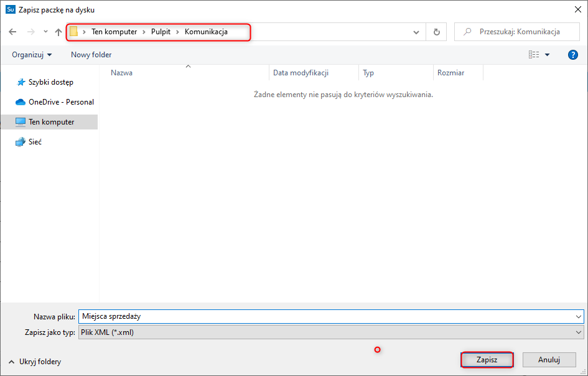588x376 pixels.
Task: Click the 'Przeszukaj: Komunikacja' search field
Action: click(516, 32)
